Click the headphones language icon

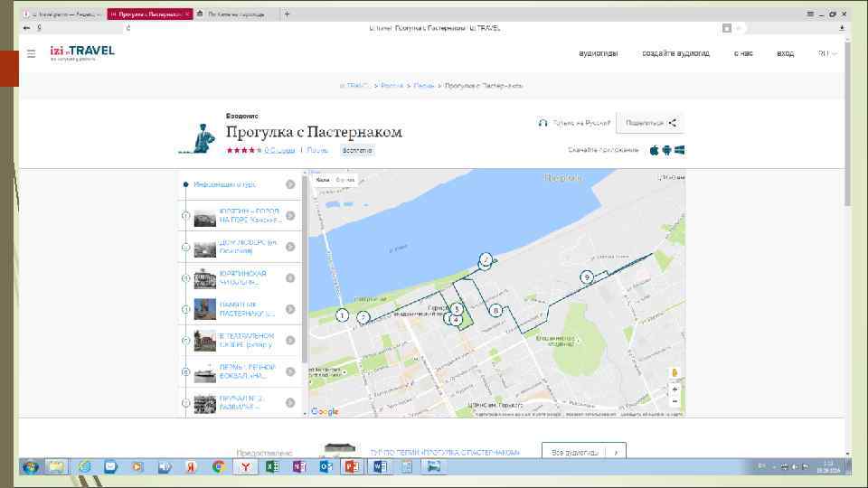[x=542, y=123]
